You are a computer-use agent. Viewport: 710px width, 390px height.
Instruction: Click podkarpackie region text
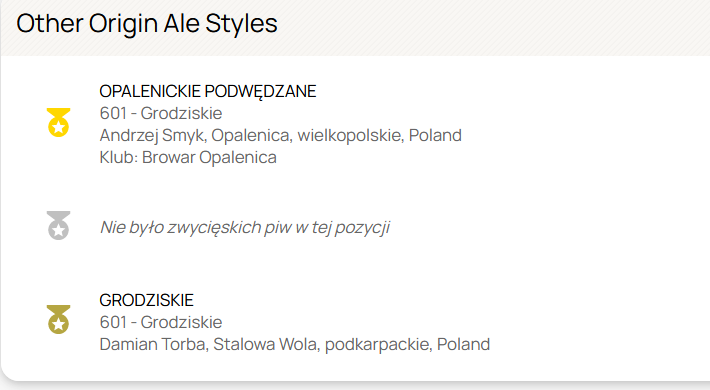click(x=379, y=344)
